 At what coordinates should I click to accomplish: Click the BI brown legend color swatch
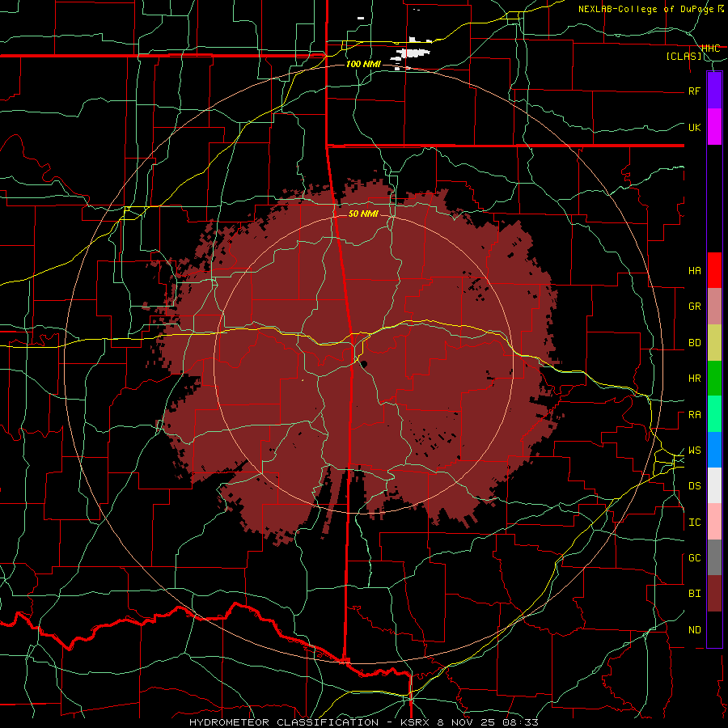pyautogui.click(x=714, y=594)
